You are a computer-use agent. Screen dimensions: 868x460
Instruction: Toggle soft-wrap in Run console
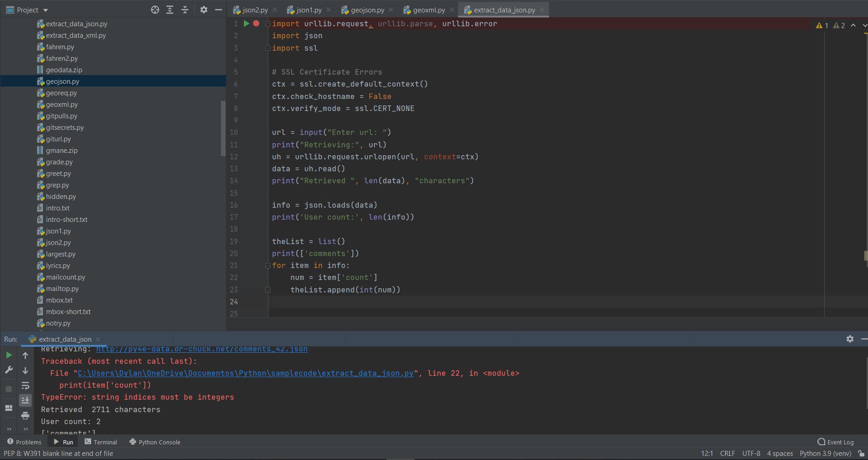point(25,385)
